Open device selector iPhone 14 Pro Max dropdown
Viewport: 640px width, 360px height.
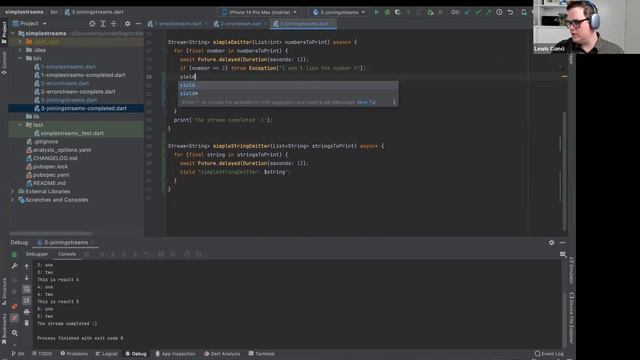click(260, 12)
